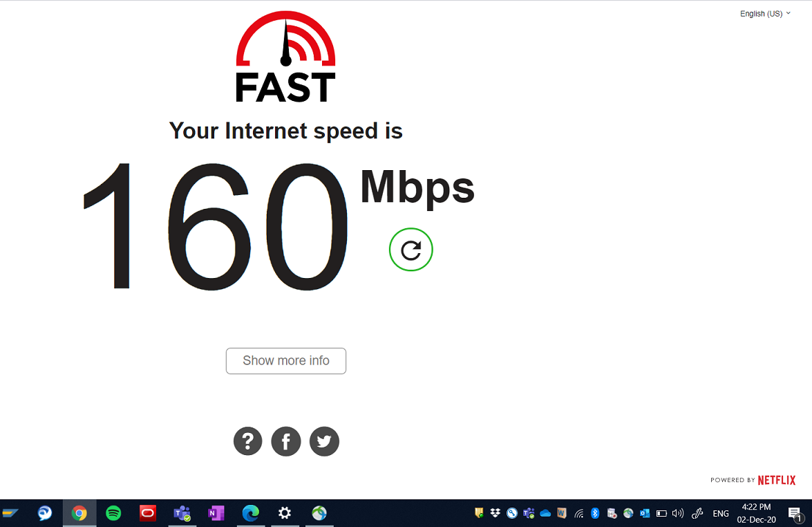The width and height of the screenshot is (812, 527).
Task: Open the Netflix link
Action: (776, 481)
